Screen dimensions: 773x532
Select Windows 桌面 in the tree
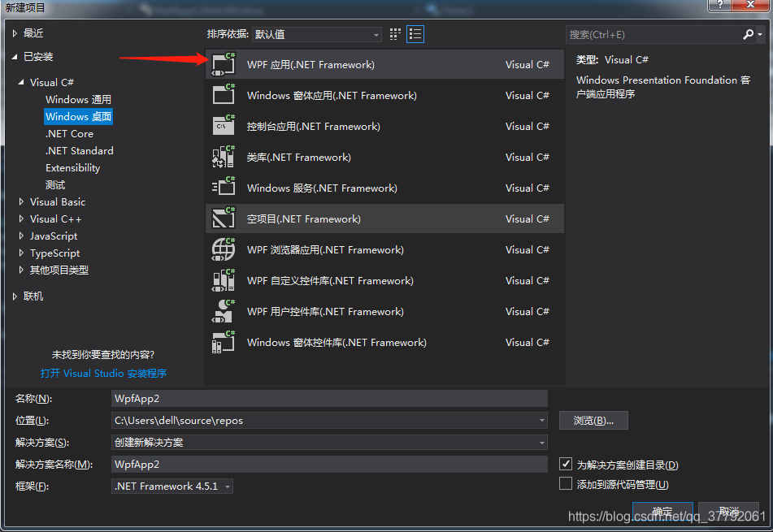pyautogui.click(x=78, y=117)
